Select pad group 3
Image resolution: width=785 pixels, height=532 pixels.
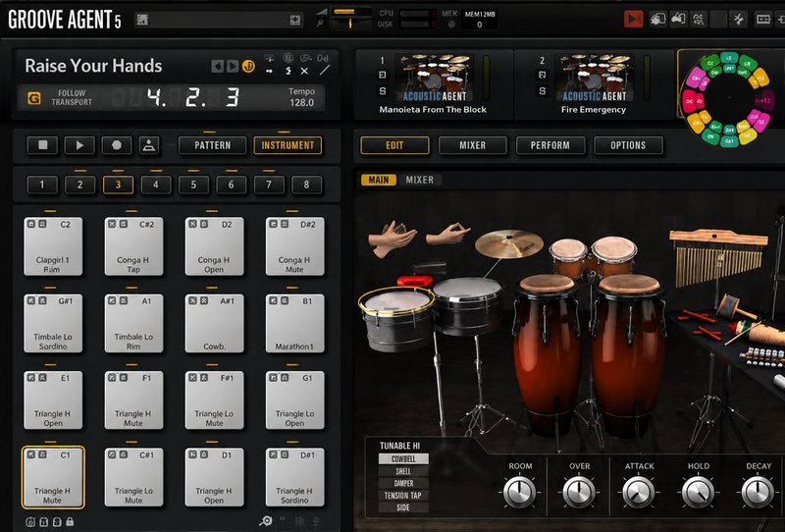click(x=118, y=185)
